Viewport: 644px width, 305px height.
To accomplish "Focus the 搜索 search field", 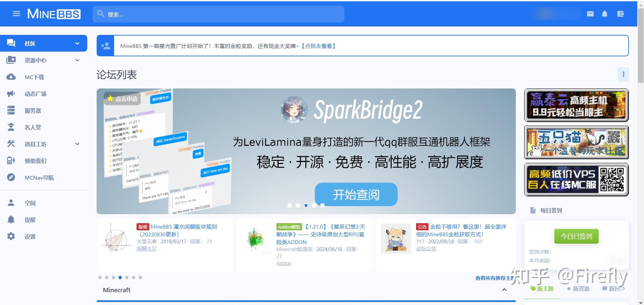I will click(x=218, y=14).
